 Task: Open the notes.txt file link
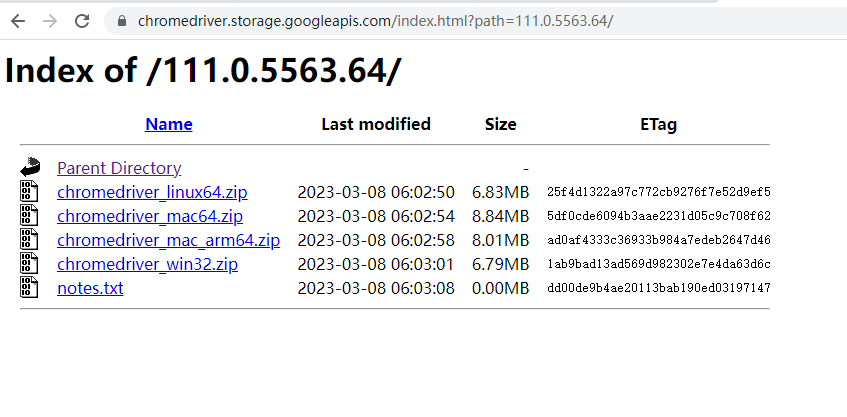click(90, 288)
